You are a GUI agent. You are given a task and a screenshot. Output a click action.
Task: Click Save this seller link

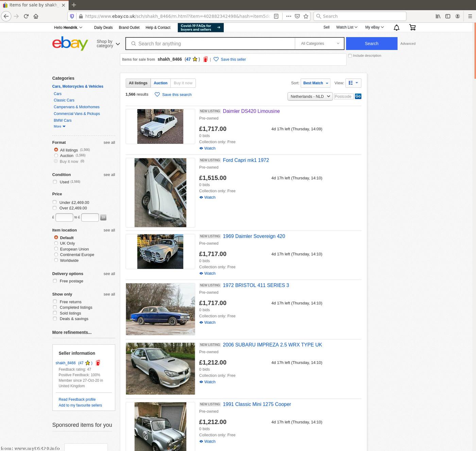(233, 60)
